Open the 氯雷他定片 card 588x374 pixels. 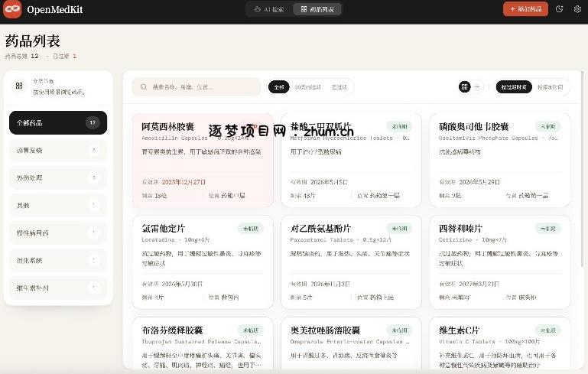click(203, 262)
